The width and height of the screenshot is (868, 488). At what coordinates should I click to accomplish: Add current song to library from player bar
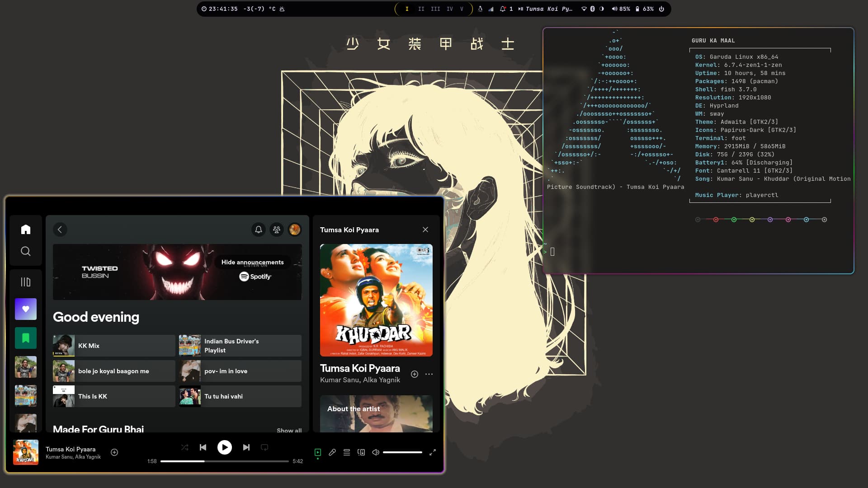[114, 452]
